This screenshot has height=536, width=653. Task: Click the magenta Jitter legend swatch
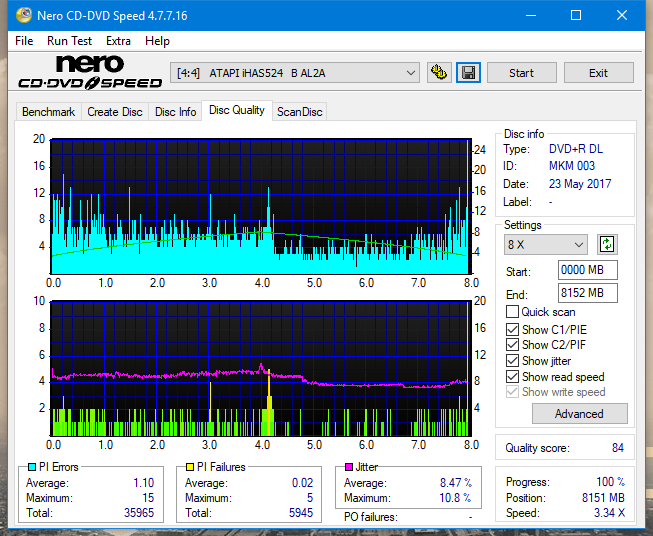[x=349, y=467]
